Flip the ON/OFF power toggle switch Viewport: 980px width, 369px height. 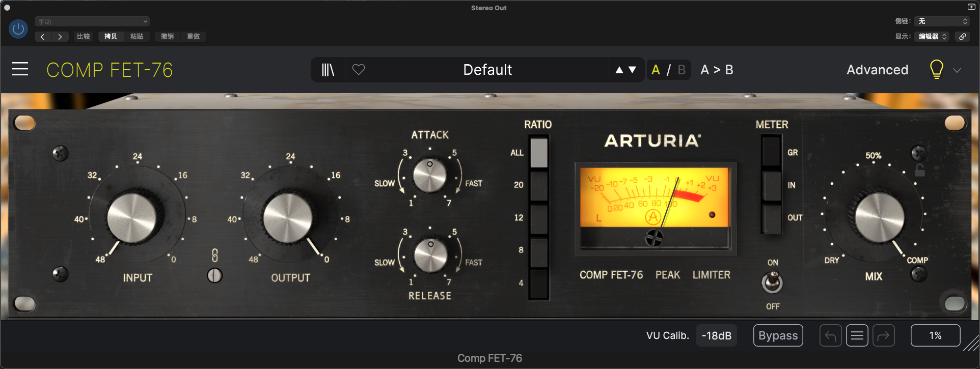click(772, 282)
